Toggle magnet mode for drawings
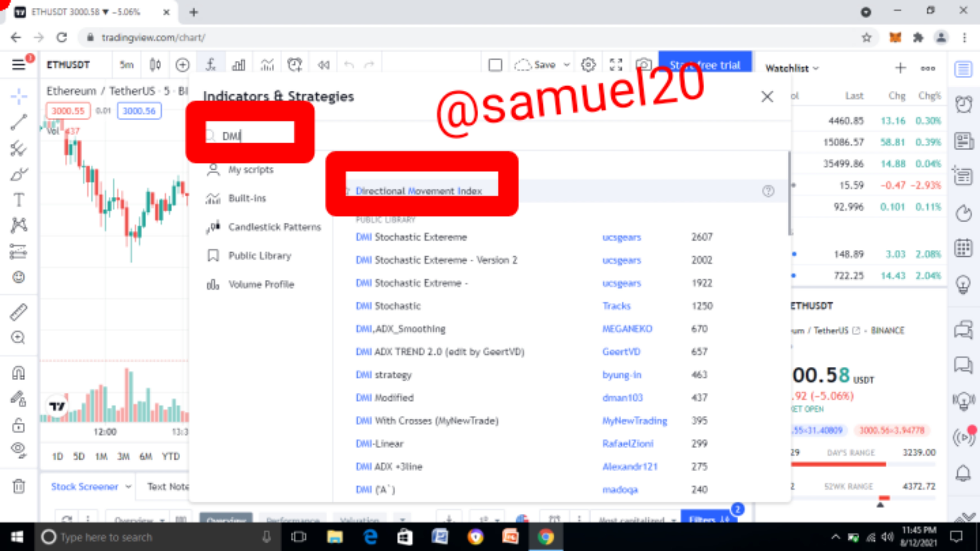 (x=18, y=373)
